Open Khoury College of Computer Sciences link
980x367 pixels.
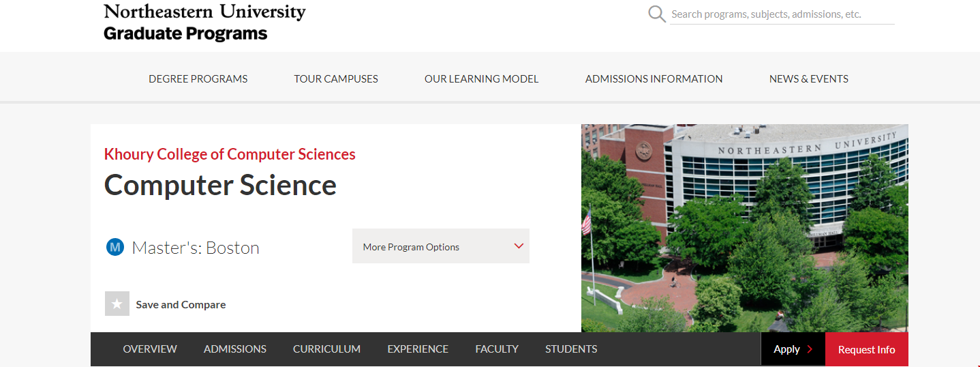(230, 154)
